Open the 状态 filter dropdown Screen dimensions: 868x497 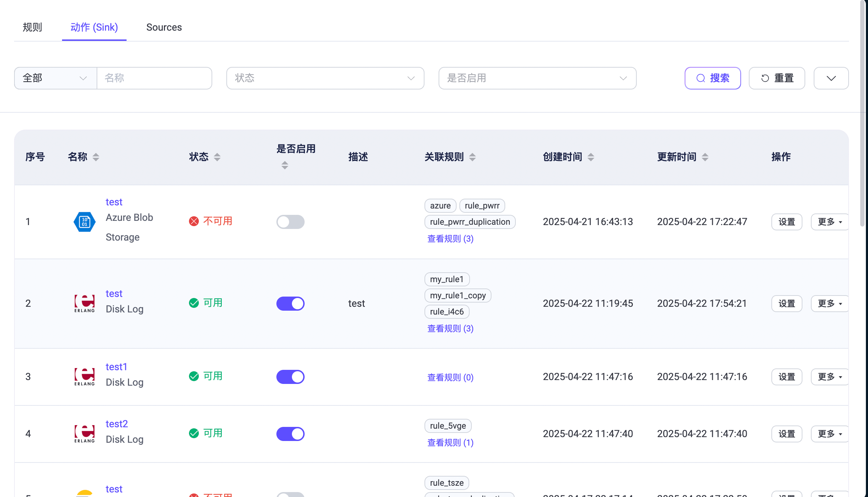point(325,78)
